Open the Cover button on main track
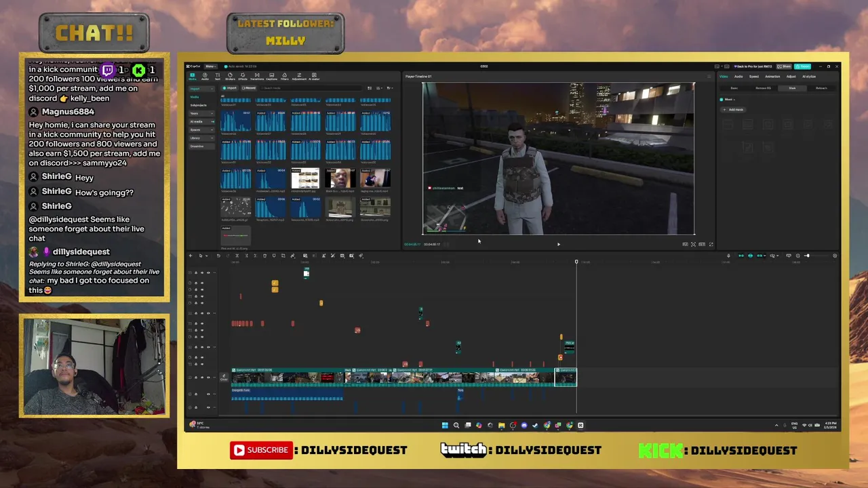This screenshot has width=868, height=488. coord(224,378)
